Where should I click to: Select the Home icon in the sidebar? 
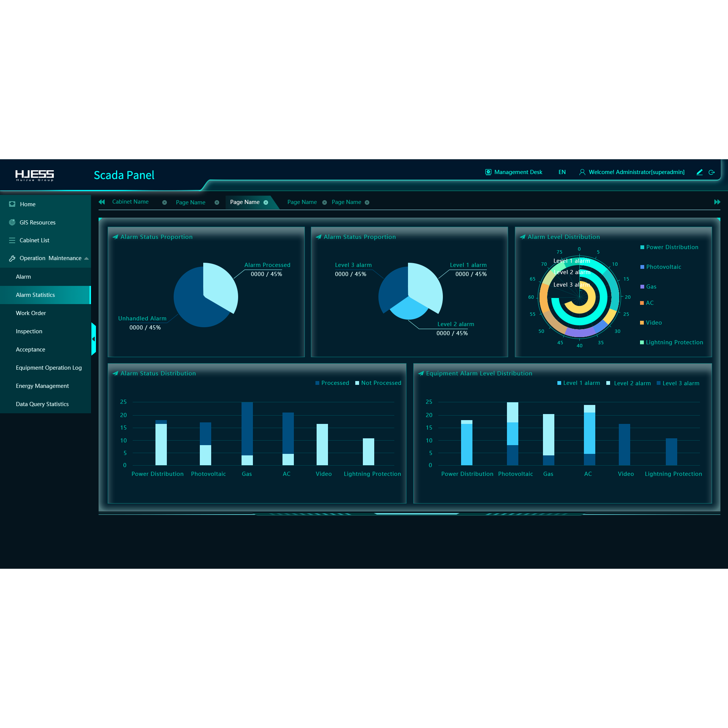pos(12,204)
